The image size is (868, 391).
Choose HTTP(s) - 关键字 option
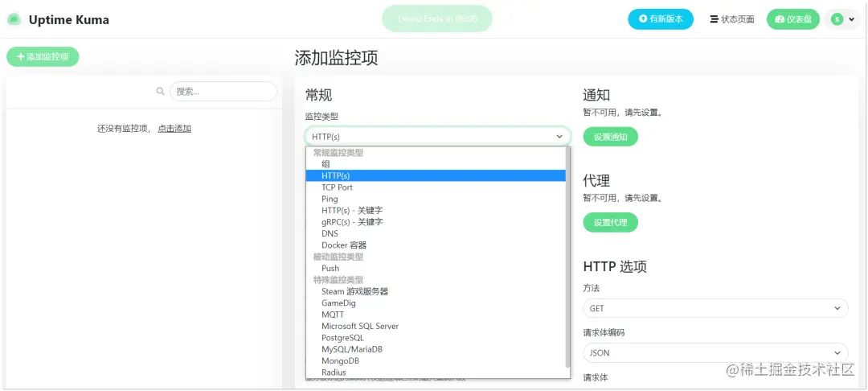coord(436,211)
